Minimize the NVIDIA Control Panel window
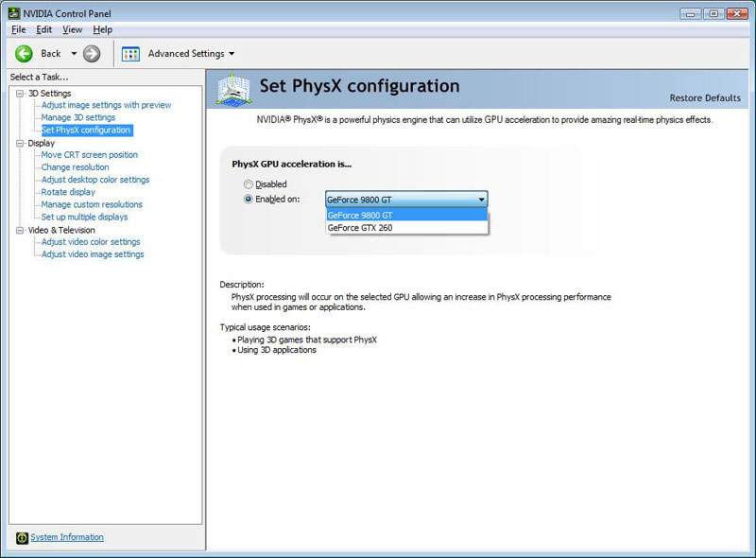 (690, 13)
